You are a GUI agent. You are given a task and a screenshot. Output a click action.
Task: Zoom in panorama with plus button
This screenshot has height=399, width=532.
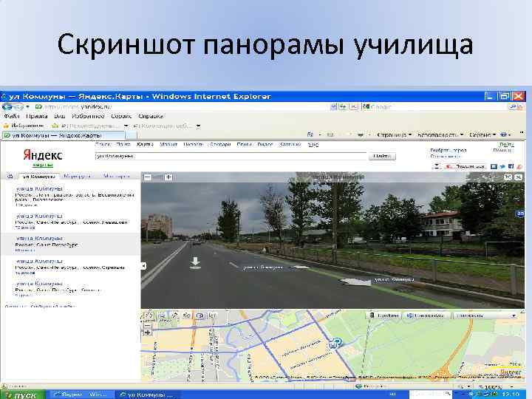[168, 177]
